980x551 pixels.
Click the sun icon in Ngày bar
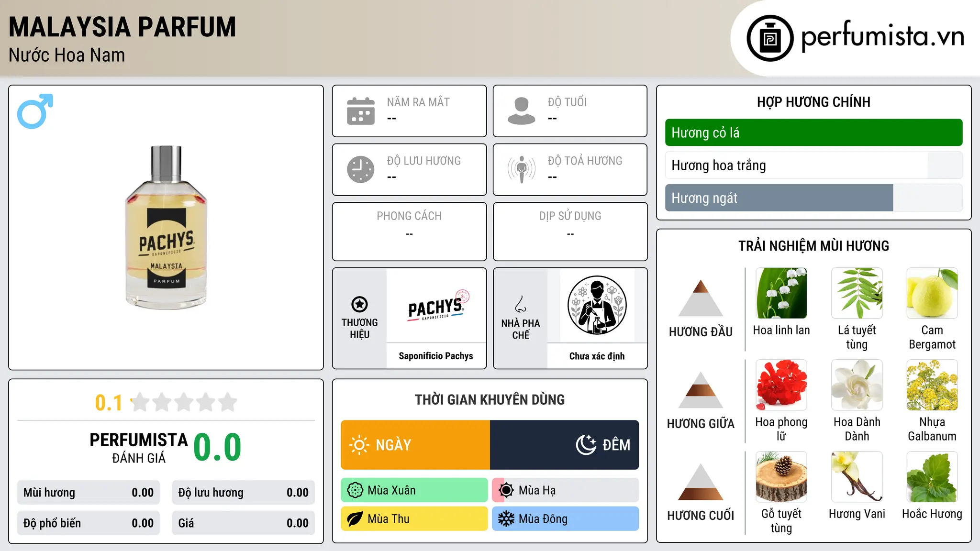[x=359, y=445]
